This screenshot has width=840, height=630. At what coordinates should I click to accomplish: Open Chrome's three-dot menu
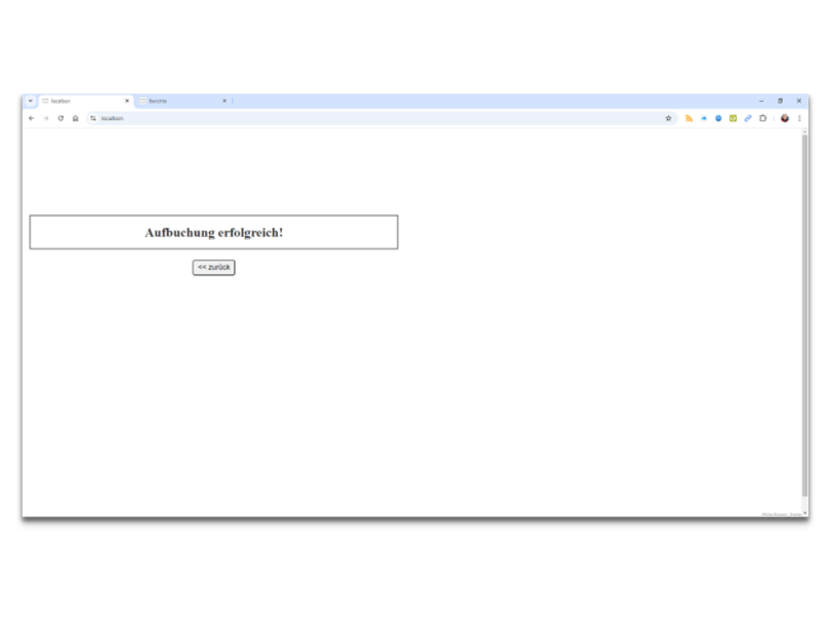coord(799,118)
